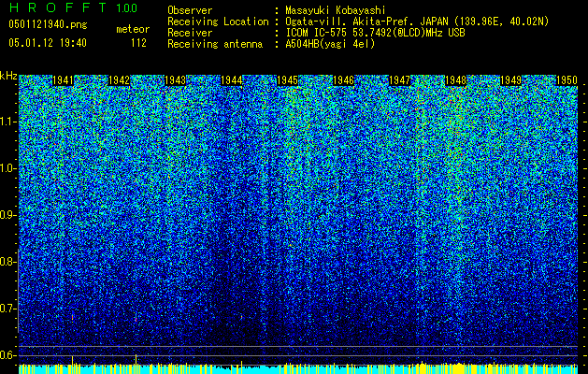Click the Receiving antenna label
The width and height of the screenshot is (588, 374).
point(215,44)
